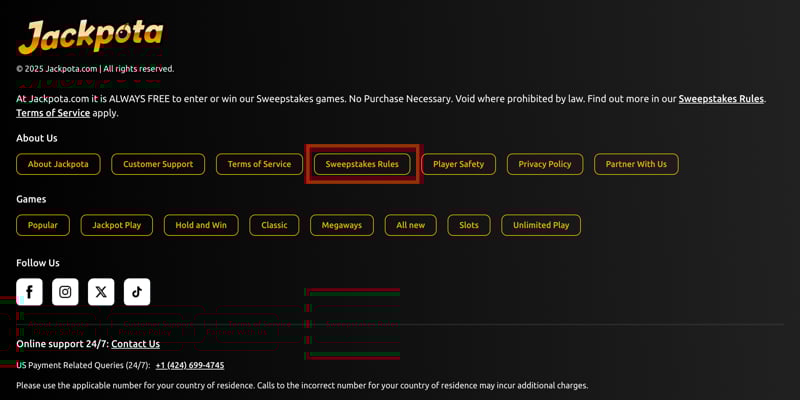
Task: Select Hold and Win category
Action: (x=201, y=225)
